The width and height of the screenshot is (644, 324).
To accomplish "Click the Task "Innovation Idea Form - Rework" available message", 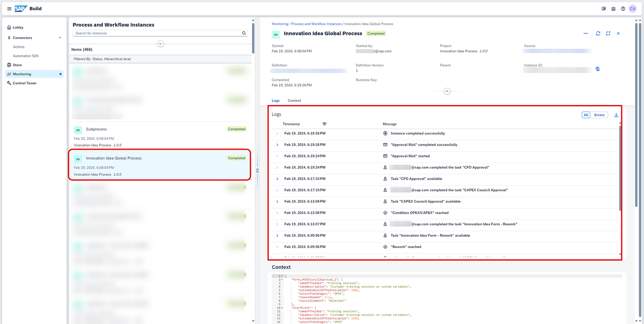I will [x=430, y=236].
